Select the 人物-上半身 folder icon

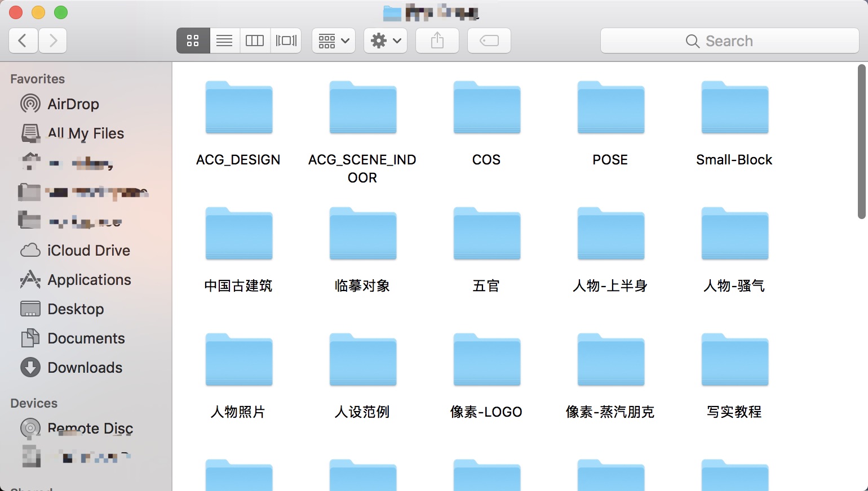[x=611, y=234]
